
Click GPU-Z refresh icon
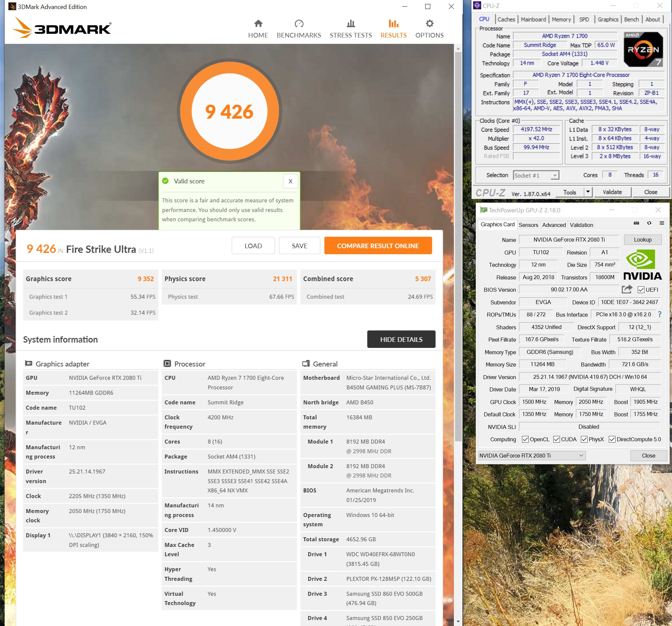click(649, 223)
